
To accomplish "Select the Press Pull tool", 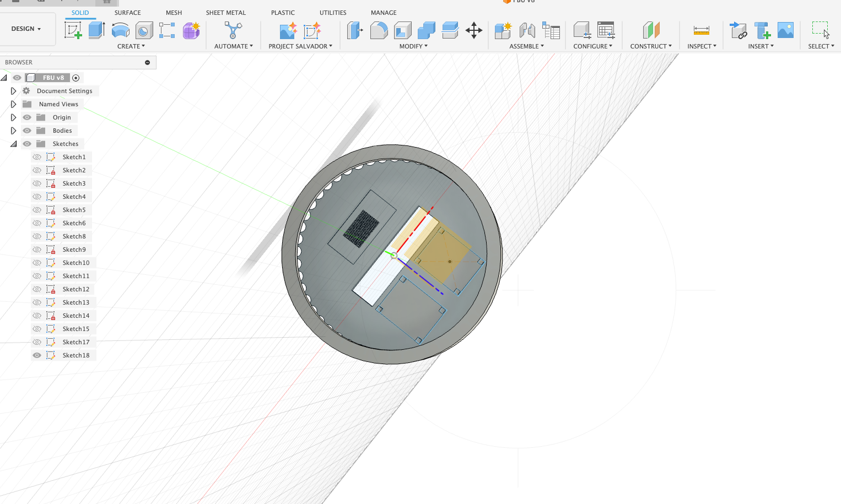I will (x=355, y=30).
